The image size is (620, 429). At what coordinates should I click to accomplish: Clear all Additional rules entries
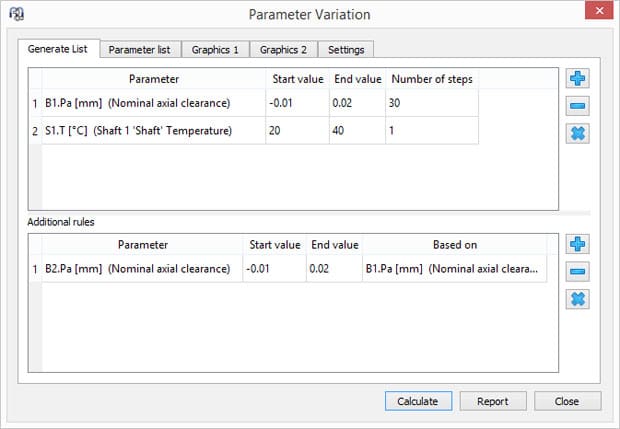point(577,299)
